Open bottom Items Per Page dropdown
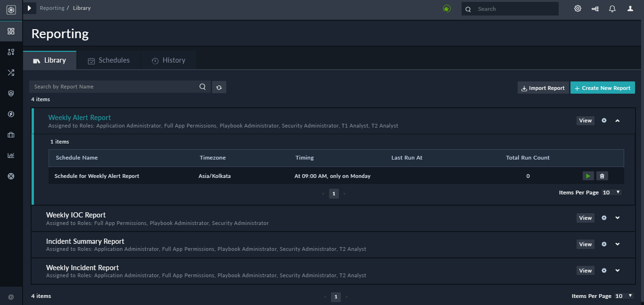 (624, 296)
